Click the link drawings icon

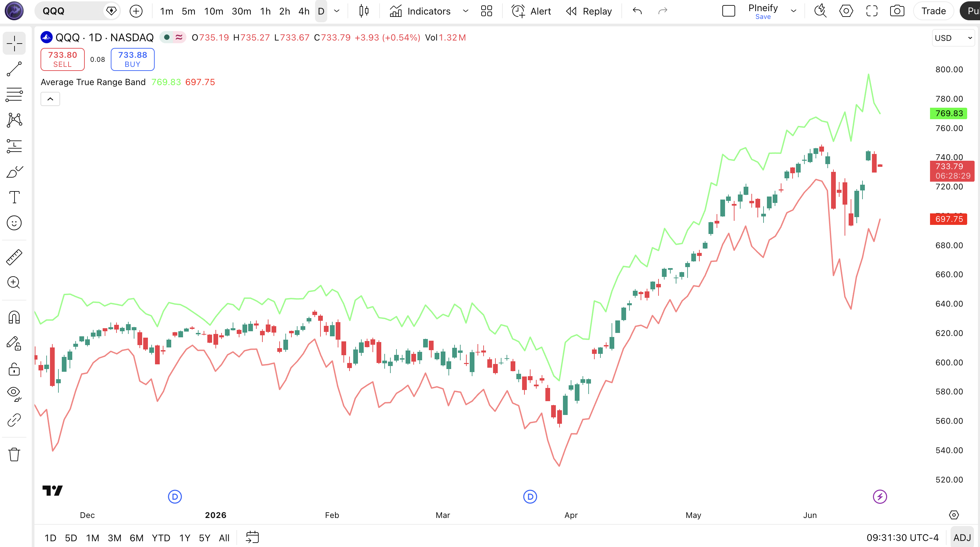pyautogui.click(x=14, y=420)
